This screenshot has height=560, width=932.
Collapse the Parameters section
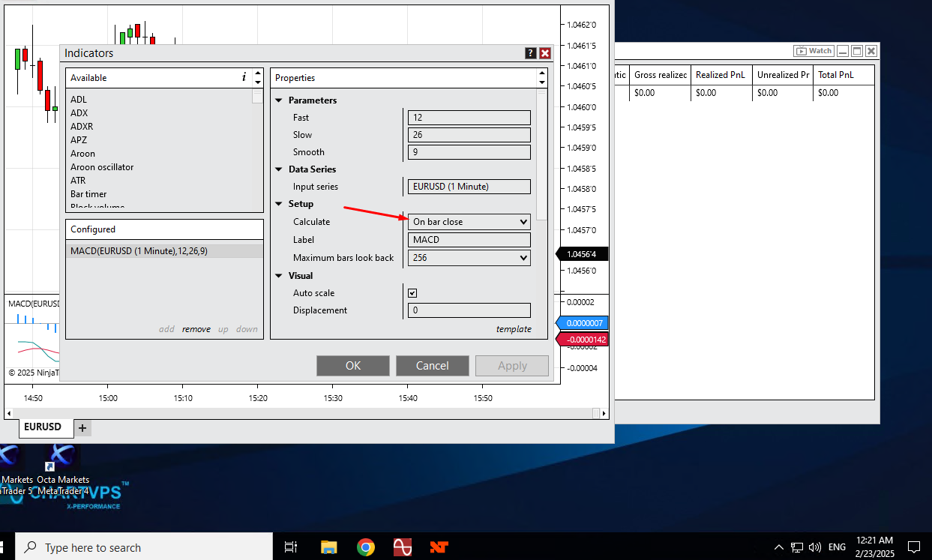coord(279,100)
